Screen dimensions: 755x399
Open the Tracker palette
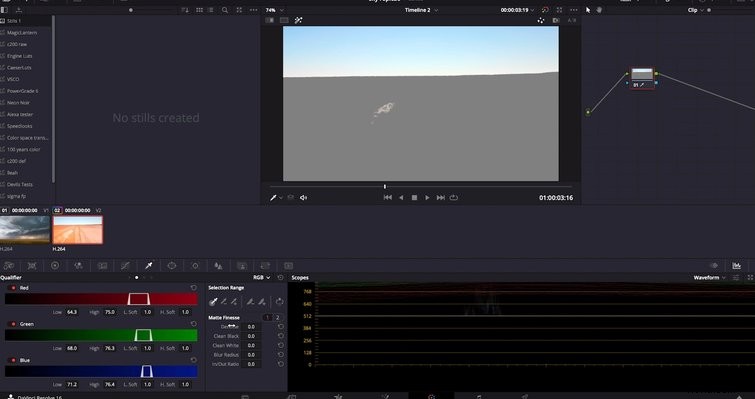[195, 266]
